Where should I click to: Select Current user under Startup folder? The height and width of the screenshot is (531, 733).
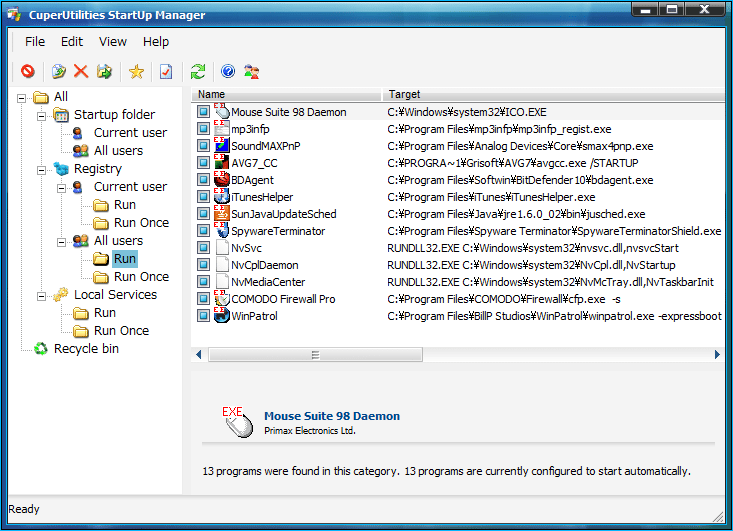pyautogui.click(x=130, y=133)
